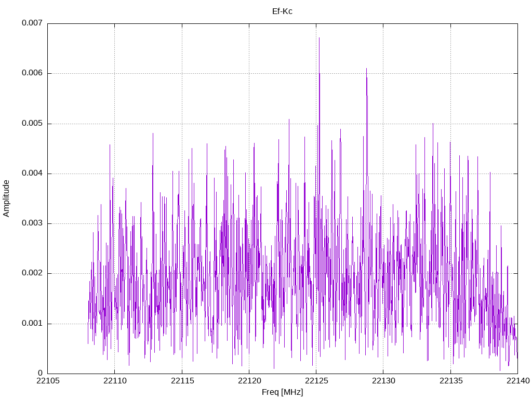Click the 0.005 y-axis tick label
The image size is (532, 399).
[x=32, y=123]
